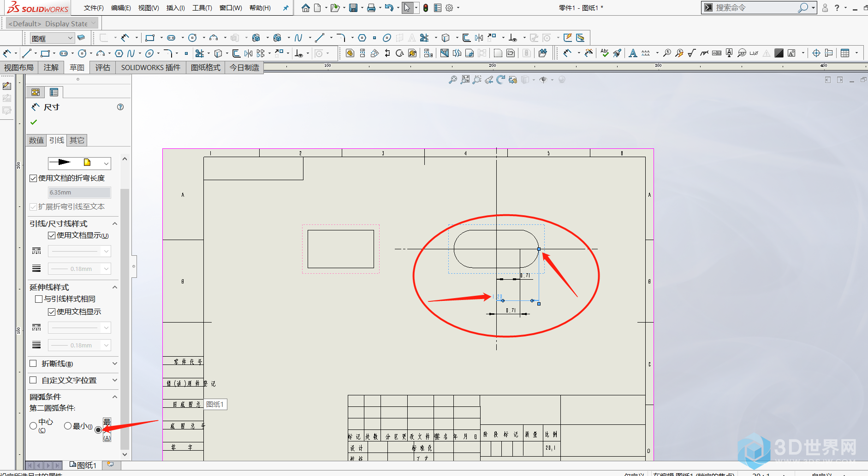The width and height of the screenshot is (868, 476).
Task: Click the layer properties icon beside 图框
Action: (81, 38)
